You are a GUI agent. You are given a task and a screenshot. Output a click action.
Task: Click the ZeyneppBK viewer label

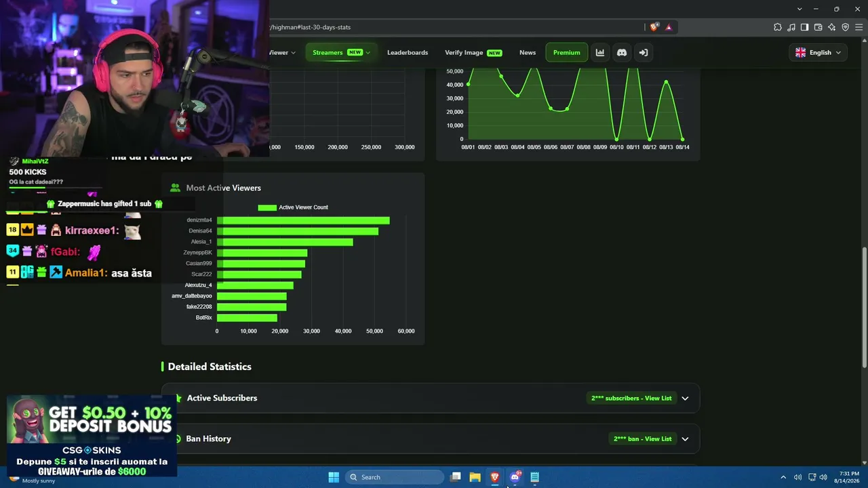pyautogui.click(x=197, y=253)
